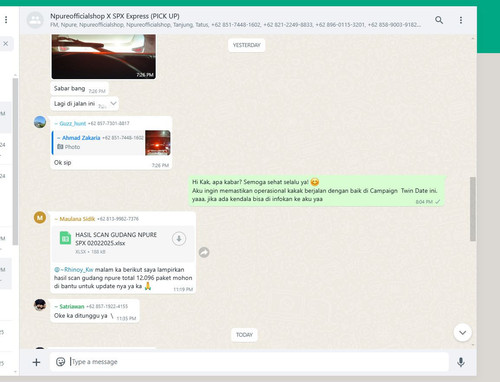Open the group avatar icon in header
The width and height of the screenshot is (500, 382).
tap(35, 20)
